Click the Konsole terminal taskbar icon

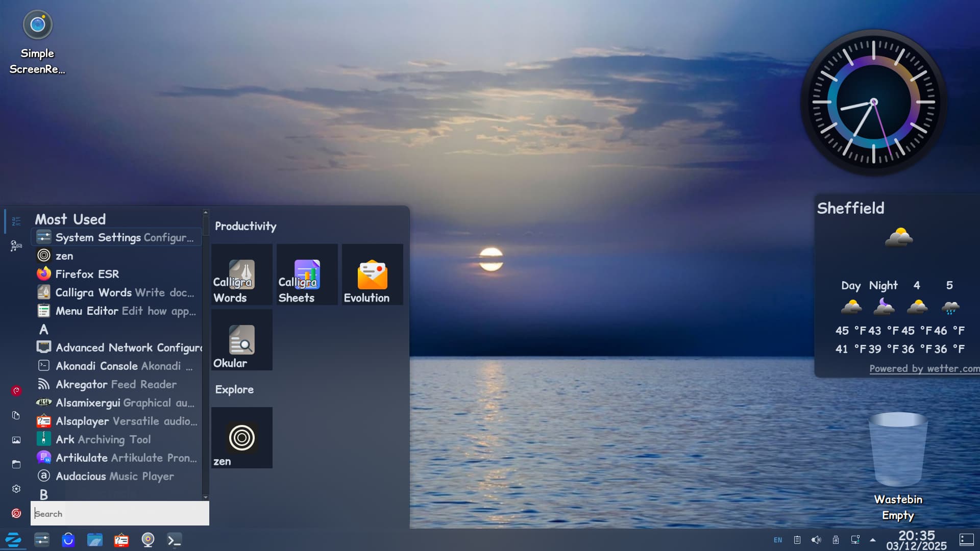click(x=174, y=540)
